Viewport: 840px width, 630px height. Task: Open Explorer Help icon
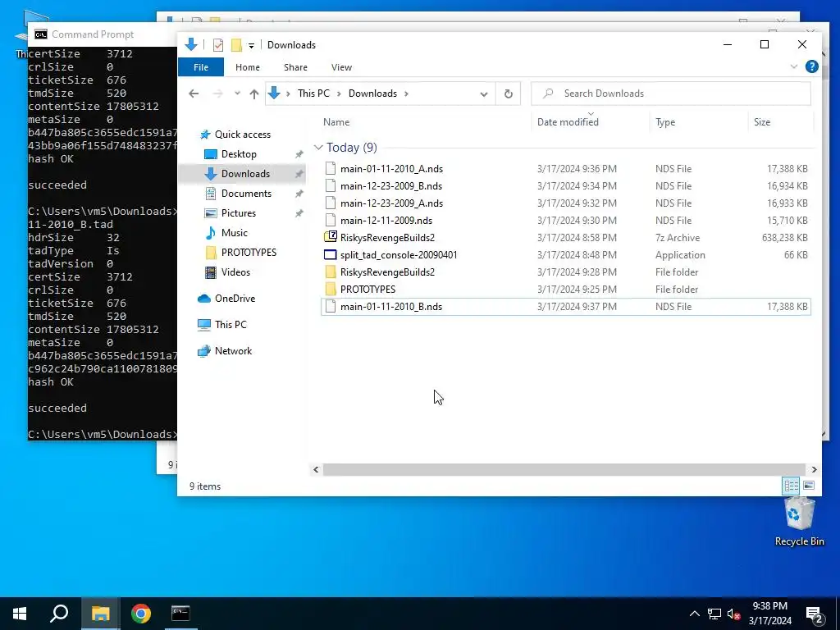coord(811,66)
